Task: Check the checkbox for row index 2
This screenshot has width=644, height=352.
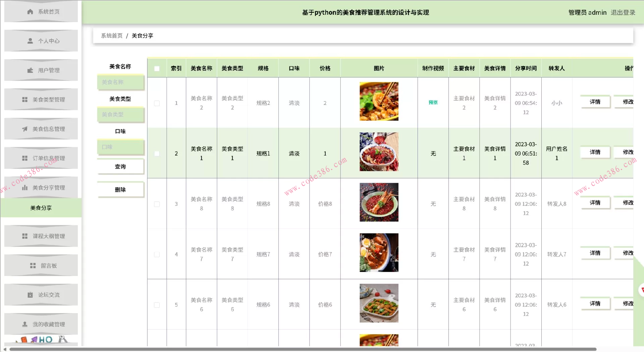Action: click(x=157, y=154)
